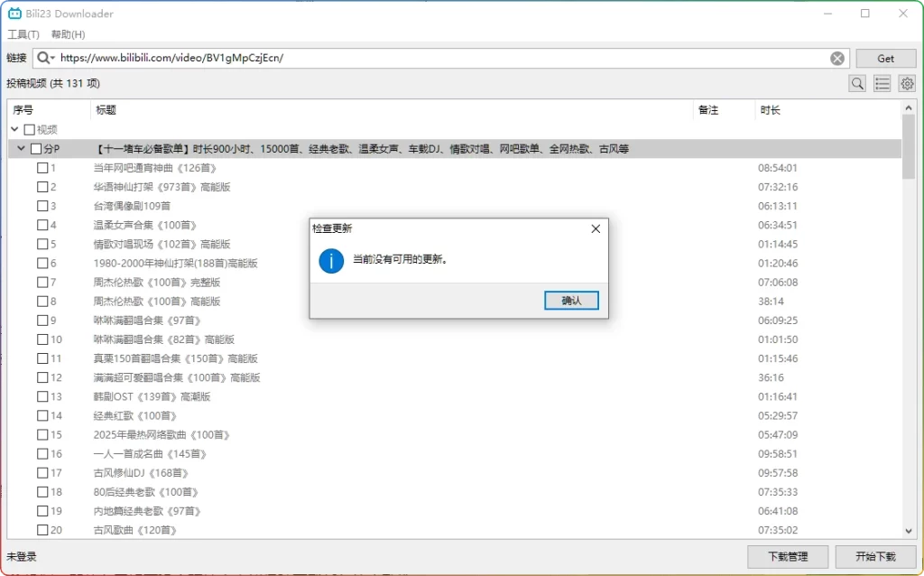Open the search videos magnifier icon
Viewport: 924px width, 576px height.
(857, 83)
